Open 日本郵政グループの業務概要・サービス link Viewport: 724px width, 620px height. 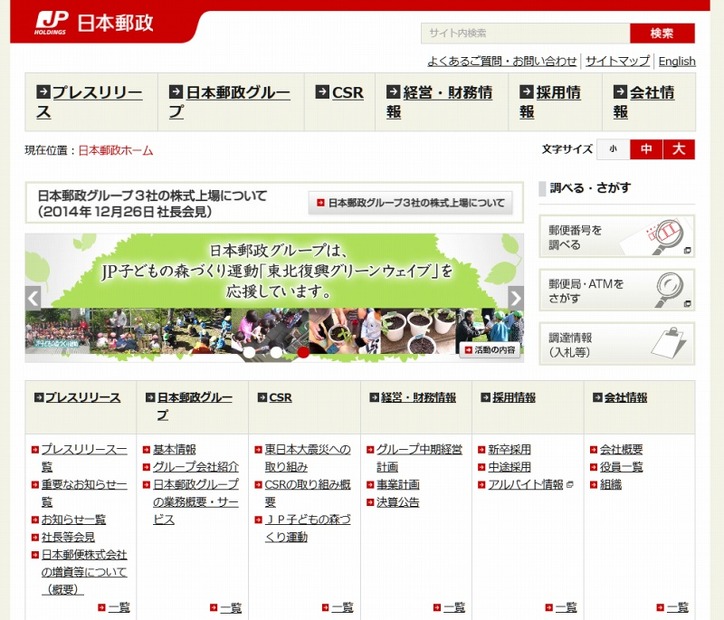pos(196,502)
